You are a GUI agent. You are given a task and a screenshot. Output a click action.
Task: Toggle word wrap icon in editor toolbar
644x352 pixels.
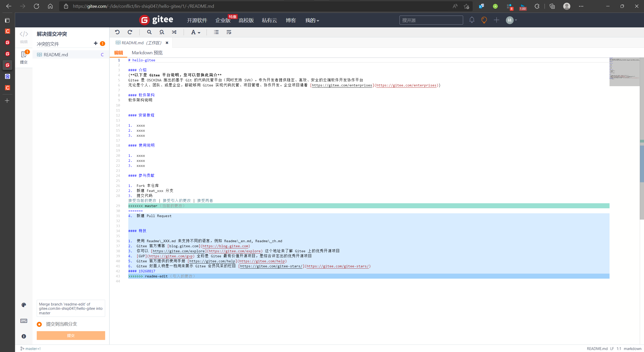[x=229, y=32]
